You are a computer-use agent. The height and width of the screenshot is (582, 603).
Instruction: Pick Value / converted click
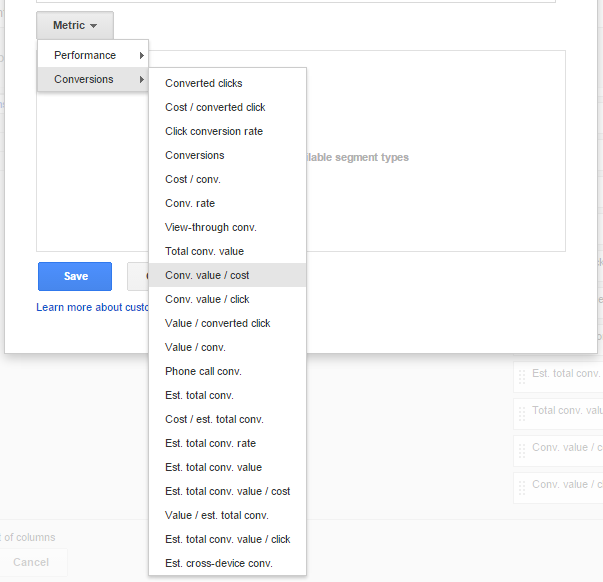[227, 323]
